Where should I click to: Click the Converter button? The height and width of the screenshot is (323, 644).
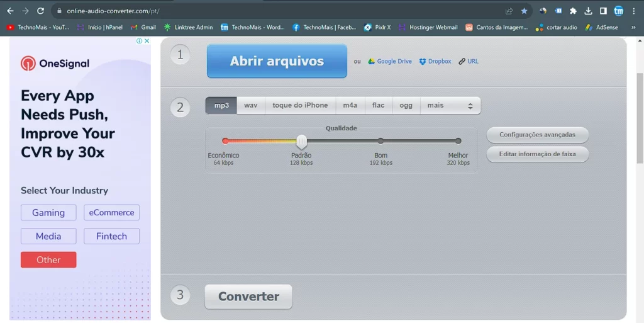coord(248,297)
